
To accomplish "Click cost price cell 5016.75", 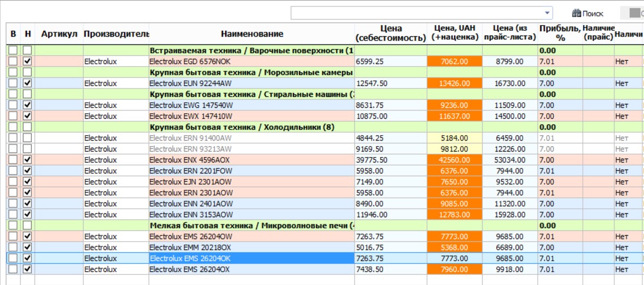I will [x=390, y=247].
